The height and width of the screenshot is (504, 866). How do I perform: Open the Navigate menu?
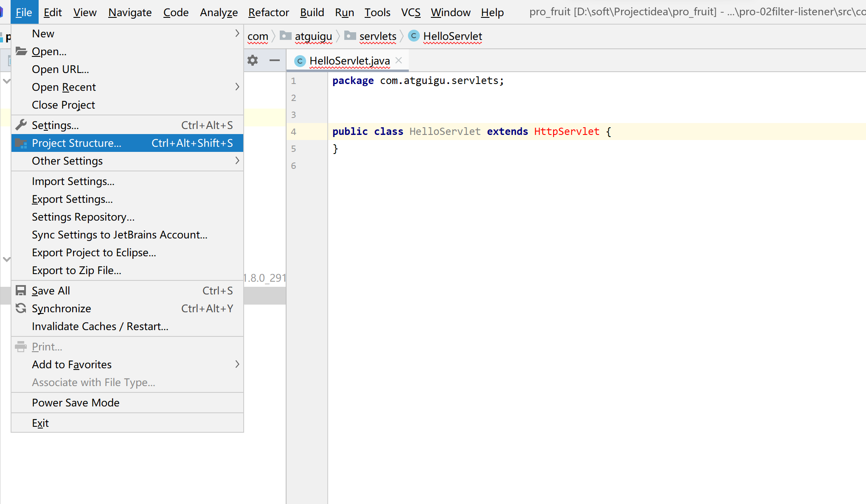pos(130,12)
